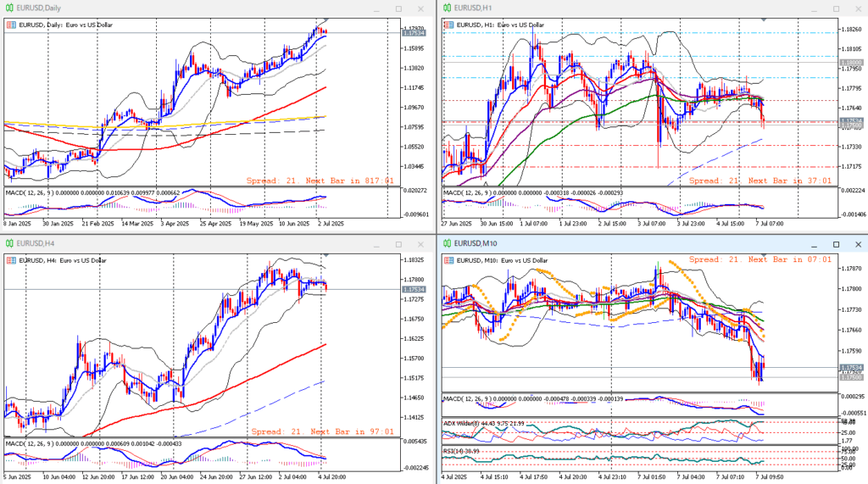Click the chart shift triangle in the H1 chart
Viewport: 868px width, 484px height.
click(x=764, y=20)
